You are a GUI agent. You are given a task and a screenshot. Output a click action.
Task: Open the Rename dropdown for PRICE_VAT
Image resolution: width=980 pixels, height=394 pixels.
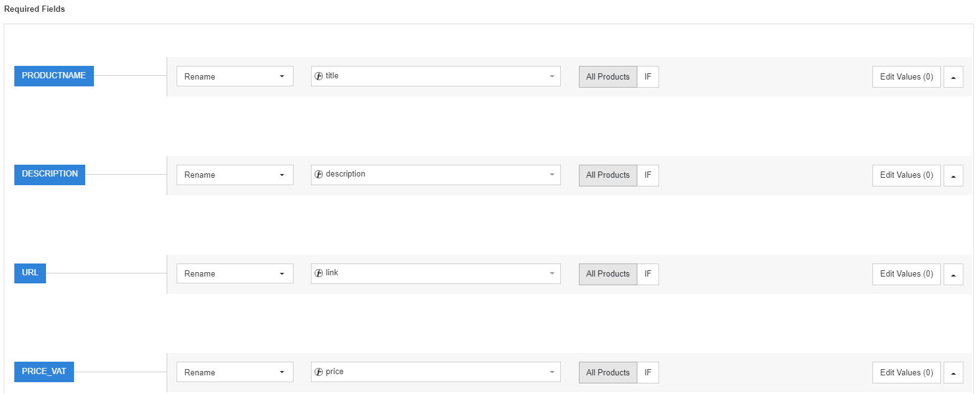[x=234, y=372]
